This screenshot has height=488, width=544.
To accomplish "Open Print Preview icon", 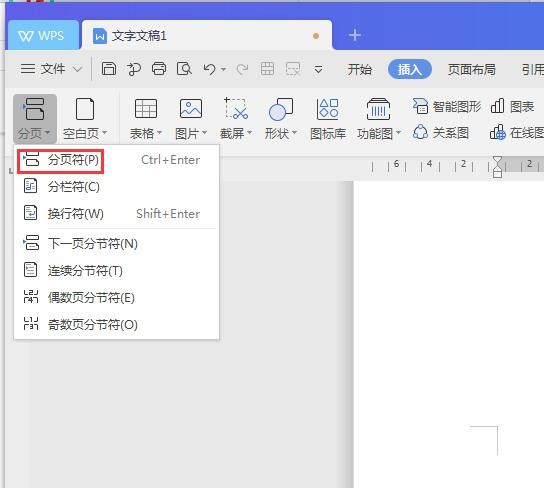I will [x=184, y=69].
